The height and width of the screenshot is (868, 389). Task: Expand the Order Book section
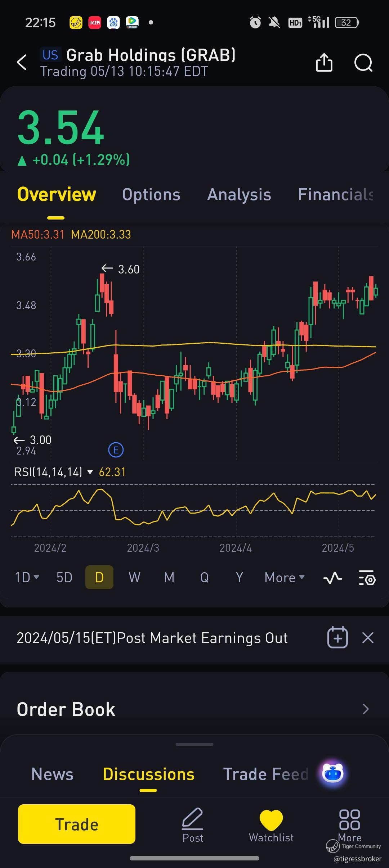[194, 709]
